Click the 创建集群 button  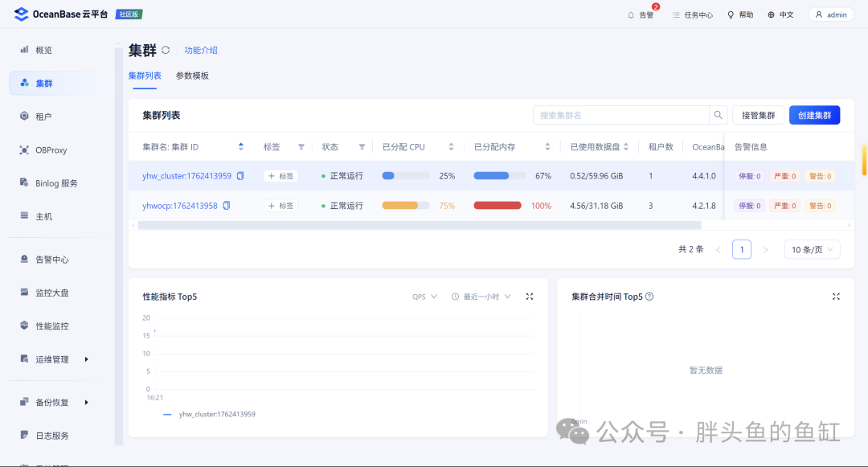(x=814, y=115)
